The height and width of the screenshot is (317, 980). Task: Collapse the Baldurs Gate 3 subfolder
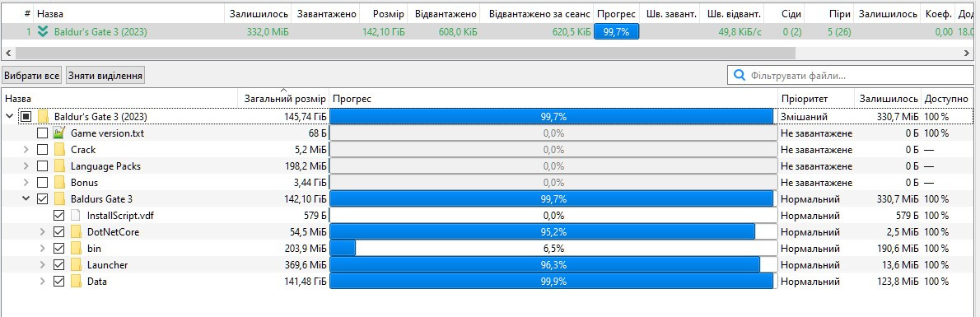pyautogui.click(x=26, y=199)
